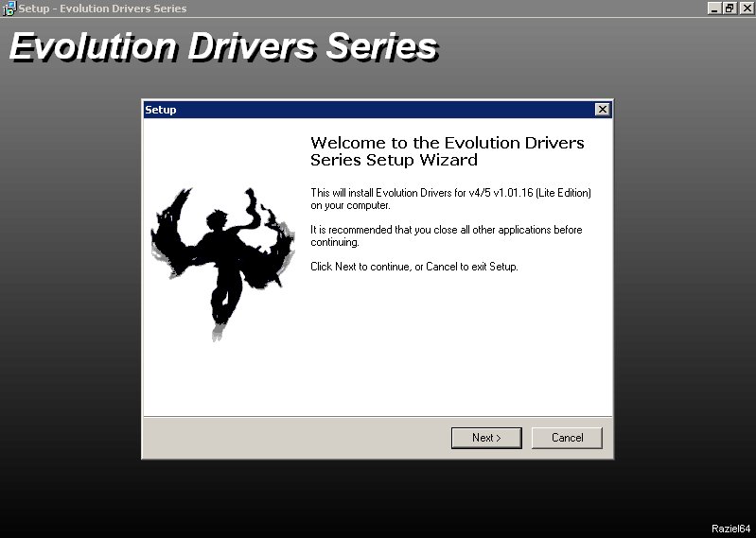The width and height of the screenshot is (756, 538).
Task: Restore down the outer setup window
Action: (730, 9)
